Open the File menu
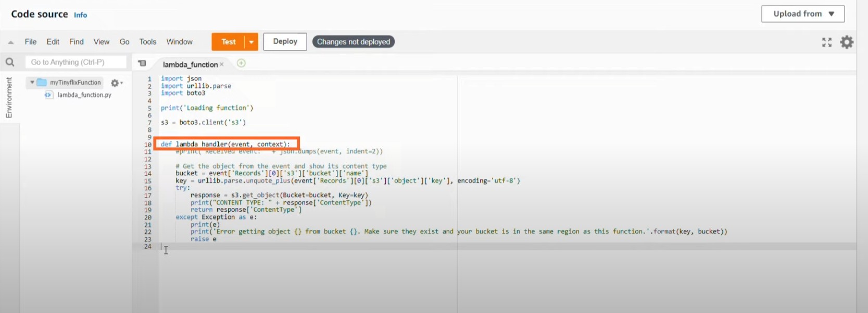The width and height of the screenshot is (868, 313). (x=31, y=42)
